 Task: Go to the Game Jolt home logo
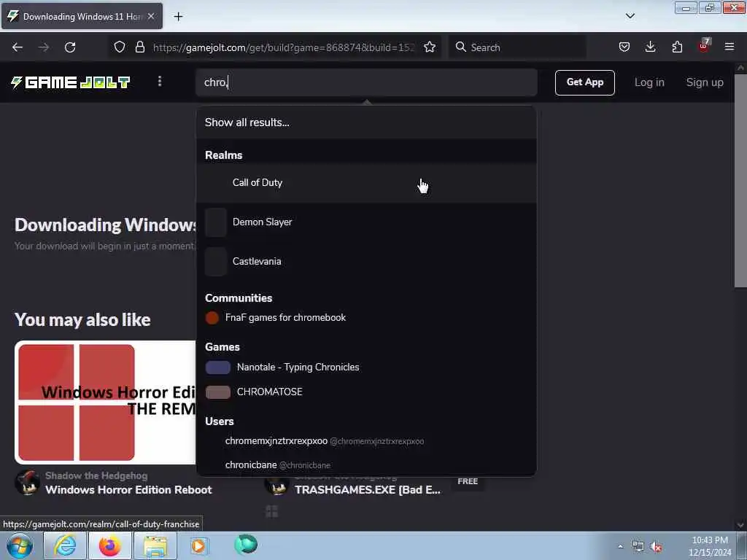point(71,82)
